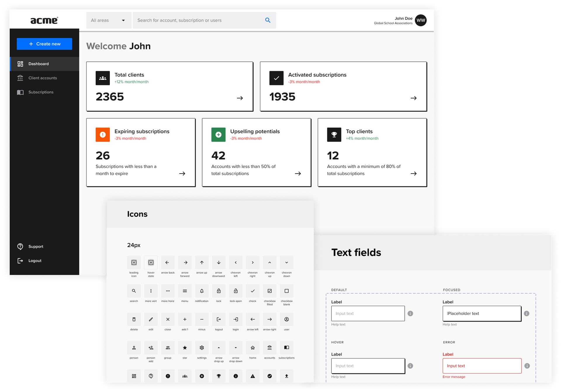This screenshot has width=561, height=392.
Task: Go to Subscriptions in the sidebar
Action: [44, 92]
